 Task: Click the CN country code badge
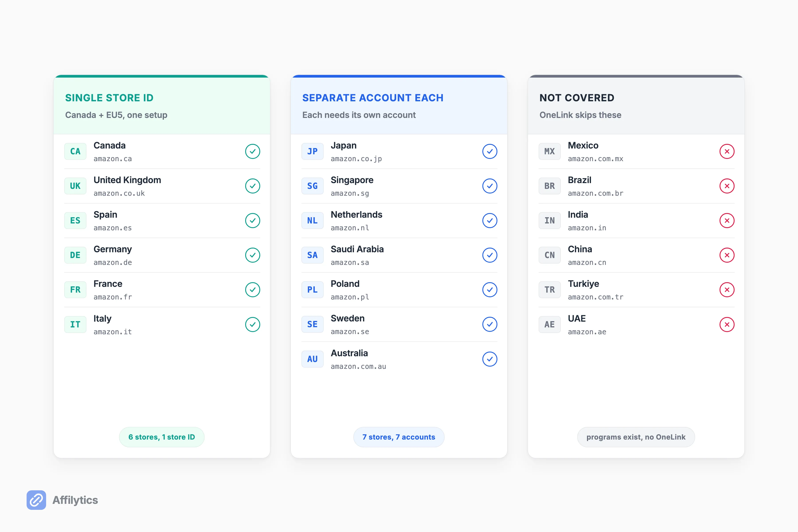(550, 255)
